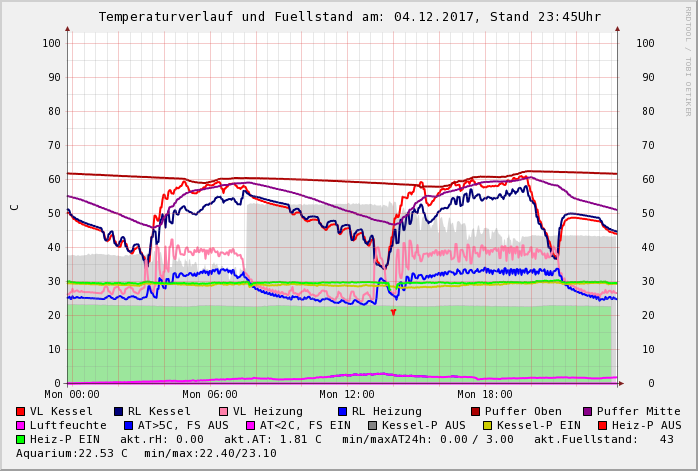This screenshot has height=471, width=698.
Task: Select the blue RL Heizung legend swatch
Action: coord(342,411)
